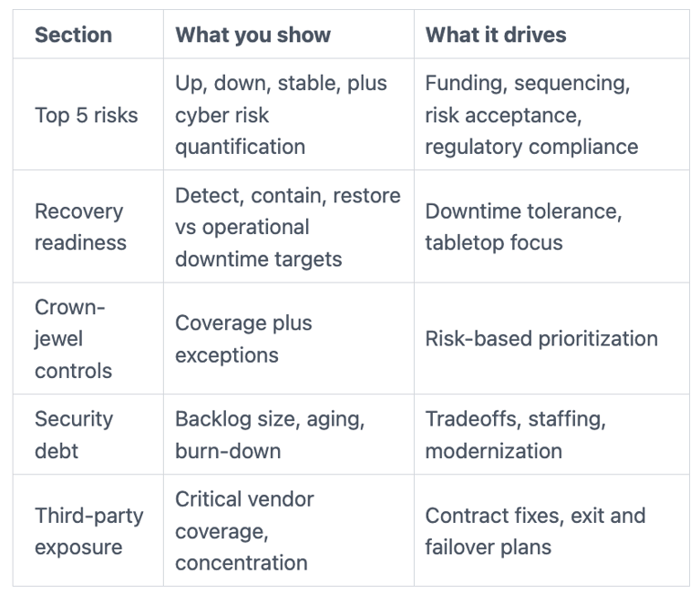Select the 'Top 5 risks' cell

[x=87, y=115]
